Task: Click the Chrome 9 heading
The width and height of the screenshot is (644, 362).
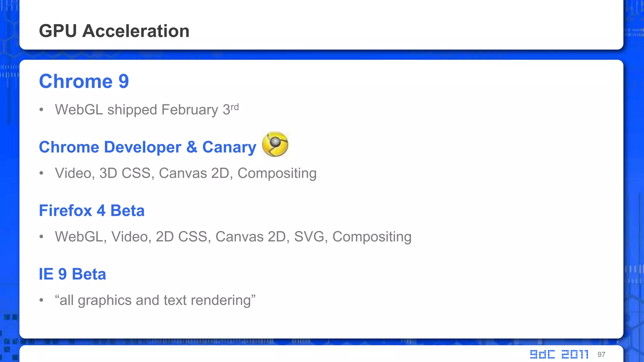Action: pyautogui.click(x=84, y=81)
